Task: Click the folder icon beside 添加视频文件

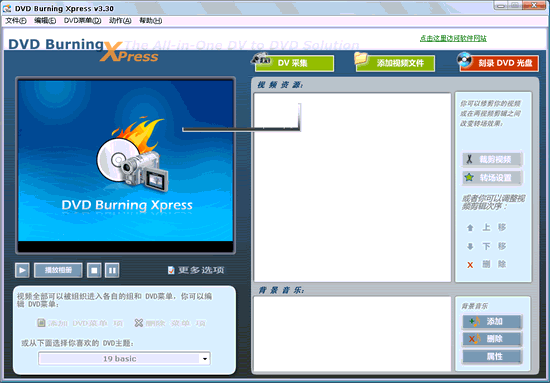Action: (x=361, y=59)
